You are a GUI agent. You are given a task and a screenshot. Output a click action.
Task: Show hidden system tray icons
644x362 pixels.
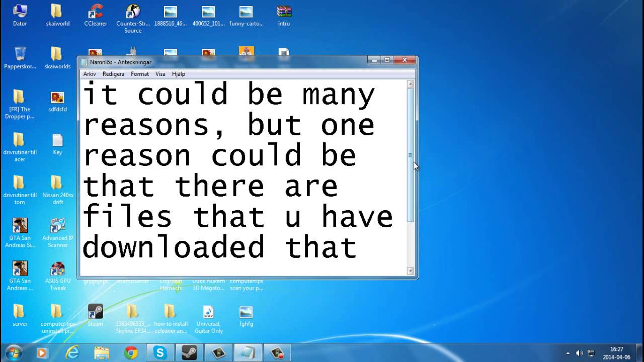(x=568, y=353)
